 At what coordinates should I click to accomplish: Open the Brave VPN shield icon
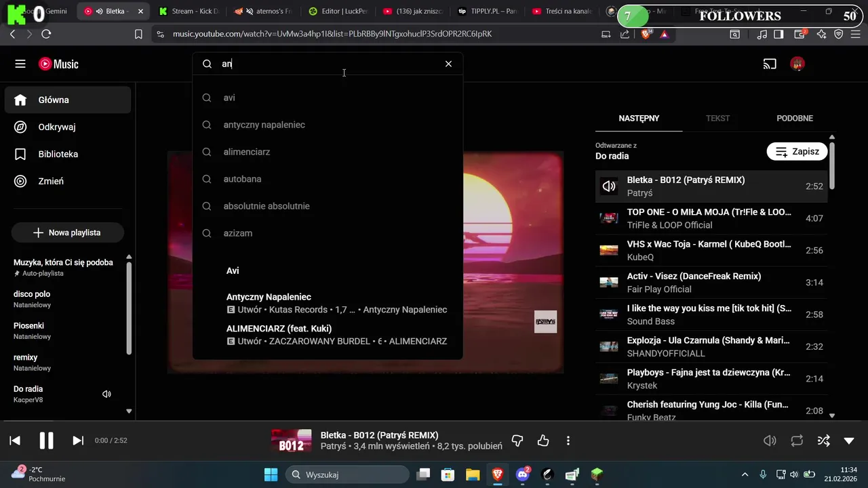tap(839, 34)
